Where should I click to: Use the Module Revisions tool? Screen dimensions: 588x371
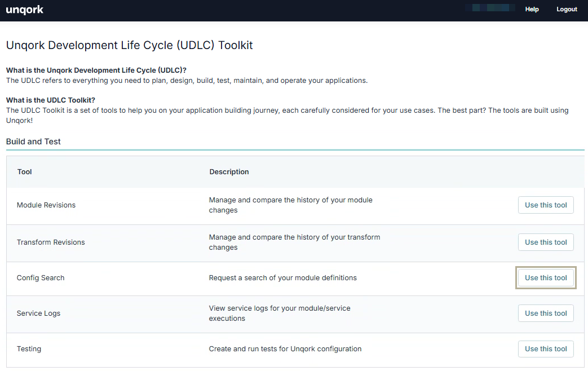click(x=545, y=205)
